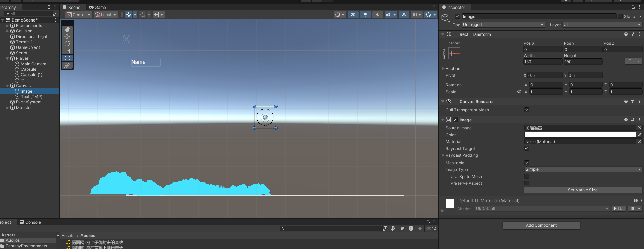The width and height of the screenshot is (644, 249).
Task: Expand the Monster node in Hierarchy
Action: click(8, 108)
